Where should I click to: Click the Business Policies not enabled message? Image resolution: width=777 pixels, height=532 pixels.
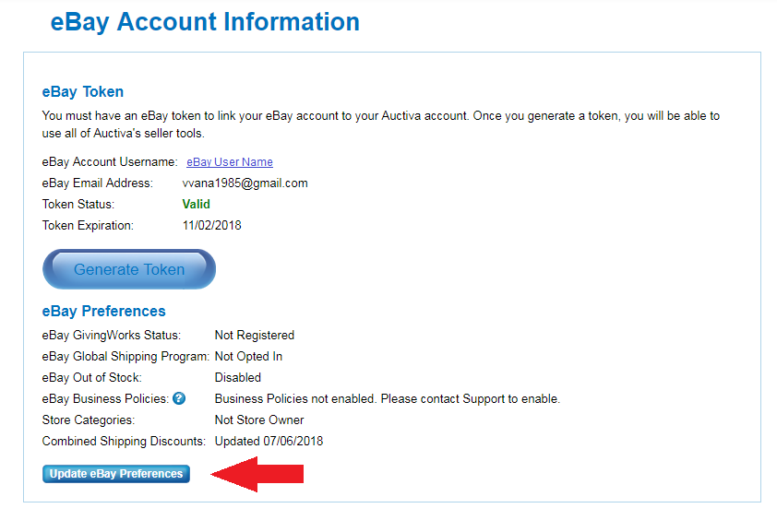(x=387, y=399)
